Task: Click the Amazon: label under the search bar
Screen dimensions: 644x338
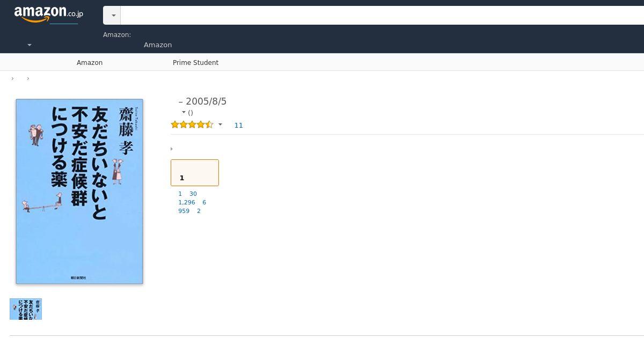Action: point(117,35)
